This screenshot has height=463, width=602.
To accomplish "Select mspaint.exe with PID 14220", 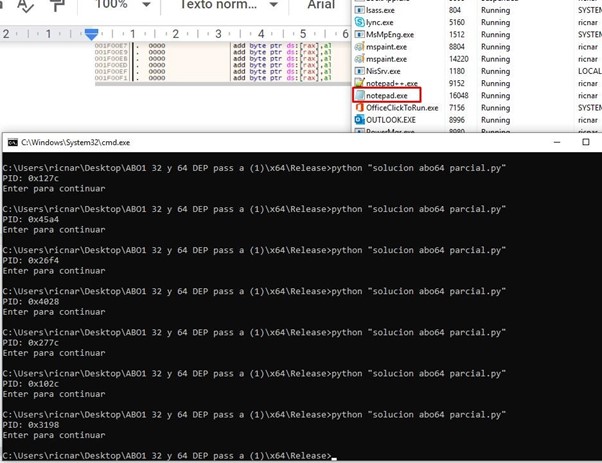I will coord(477,59).
